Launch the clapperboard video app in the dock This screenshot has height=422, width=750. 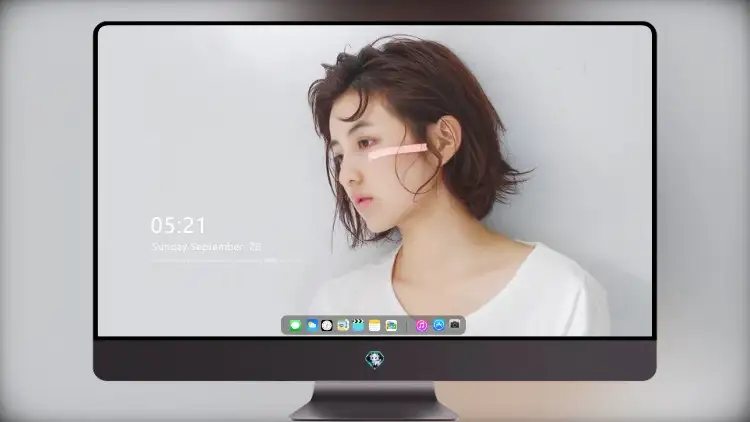[x=358, y=325]
